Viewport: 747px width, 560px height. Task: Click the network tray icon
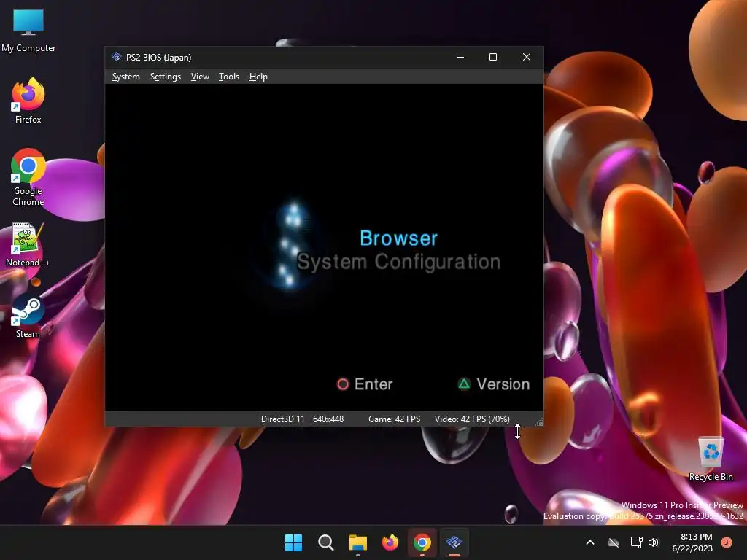click(636, 542)
